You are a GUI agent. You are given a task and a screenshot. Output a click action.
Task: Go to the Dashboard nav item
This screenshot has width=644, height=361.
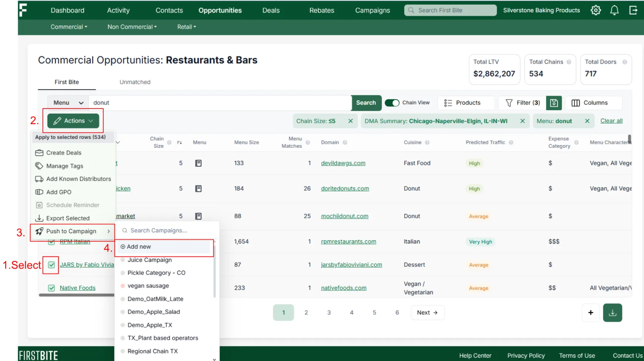point(67,10)
